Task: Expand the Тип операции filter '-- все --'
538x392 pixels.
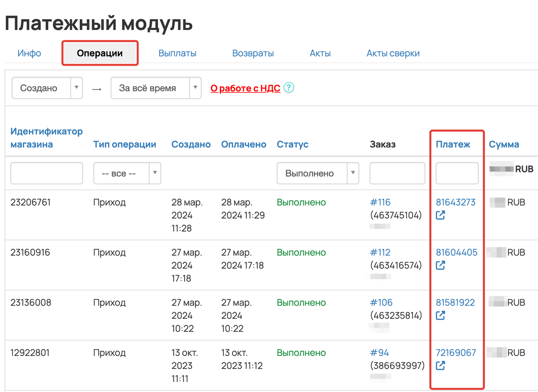Action: pos(127,173)
